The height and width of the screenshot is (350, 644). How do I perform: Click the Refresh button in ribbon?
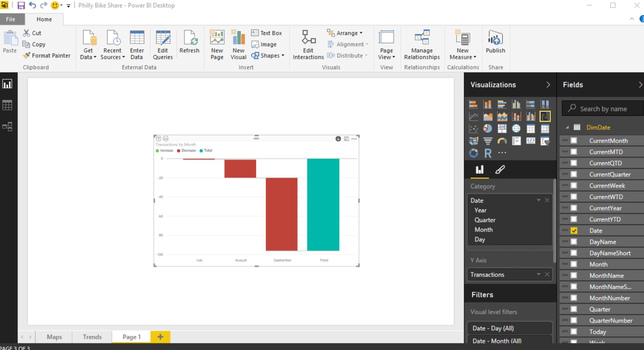pyautogui.click(x=189, y=42)
